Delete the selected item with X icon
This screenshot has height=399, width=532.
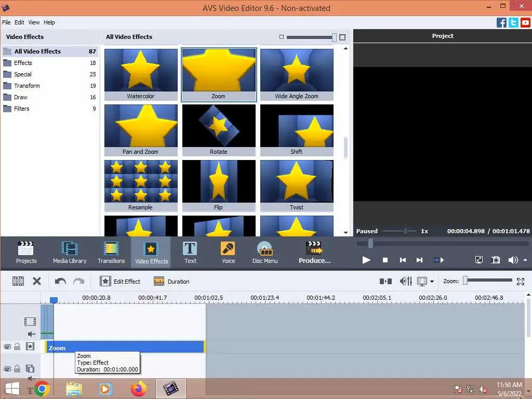click(x=37, y=281)
